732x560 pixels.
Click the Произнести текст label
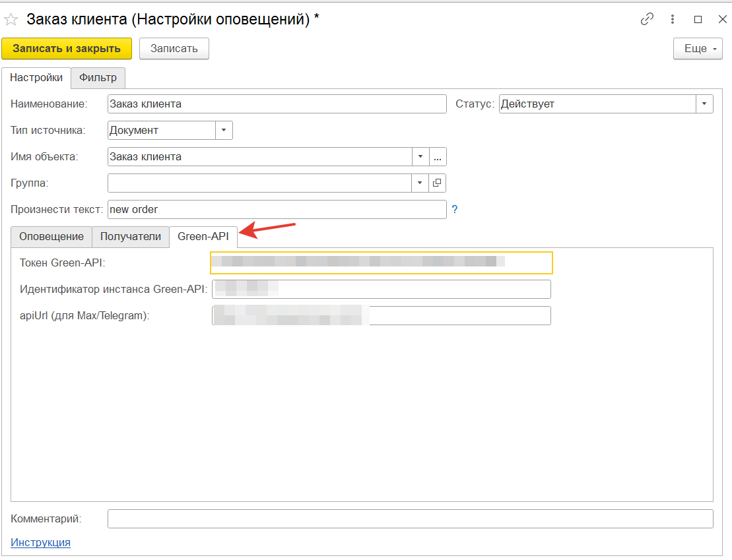pos(57,210)
